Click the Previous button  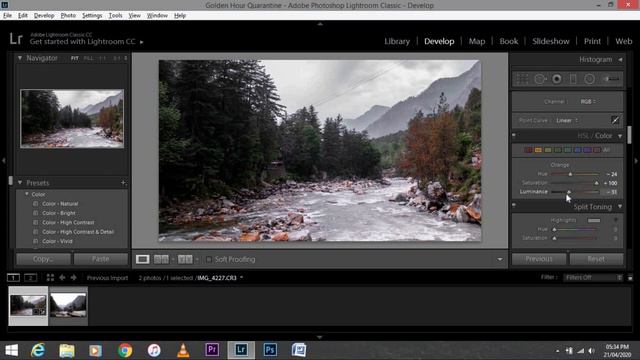(x=539, y=259)
